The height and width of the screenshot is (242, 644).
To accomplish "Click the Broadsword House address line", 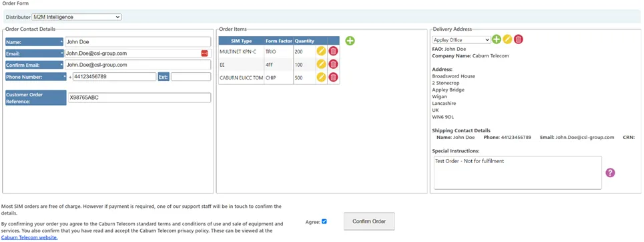I will click(454, 76).
